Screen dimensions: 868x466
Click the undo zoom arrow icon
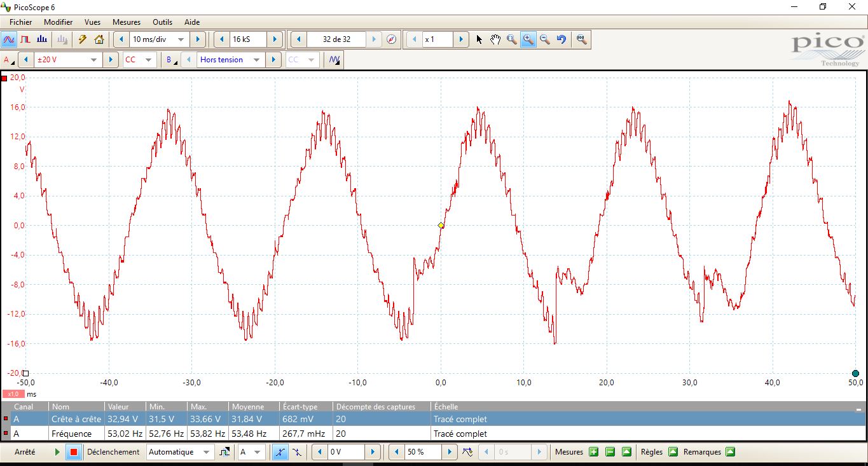click(x=561, y=39)
